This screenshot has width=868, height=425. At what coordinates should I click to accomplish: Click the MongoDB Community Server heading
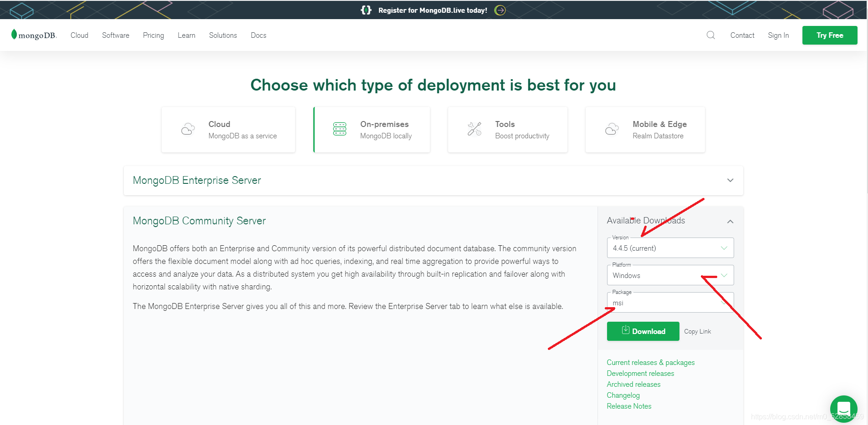(199, 221)
